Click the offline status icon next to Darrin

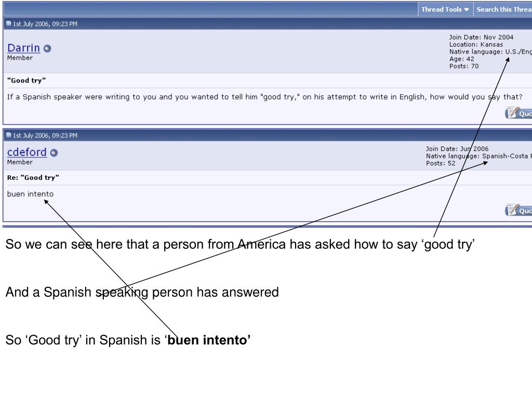pos(47,48)
